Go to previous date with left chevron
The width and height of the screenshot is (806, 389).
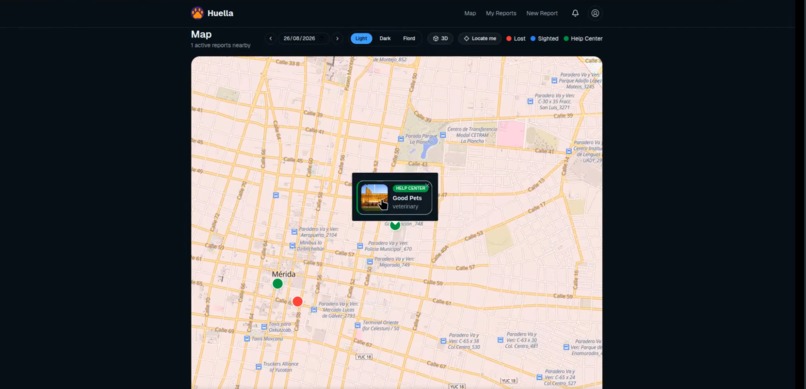tap(270, 39)
